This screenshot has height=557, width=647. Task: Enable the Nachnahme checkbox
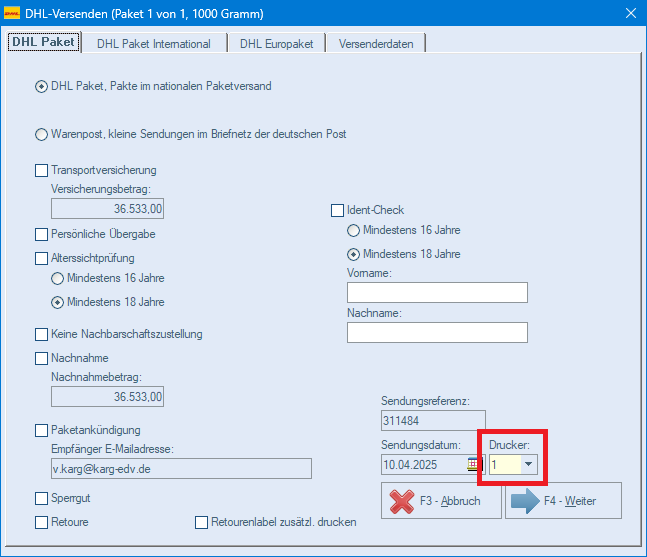41,358
